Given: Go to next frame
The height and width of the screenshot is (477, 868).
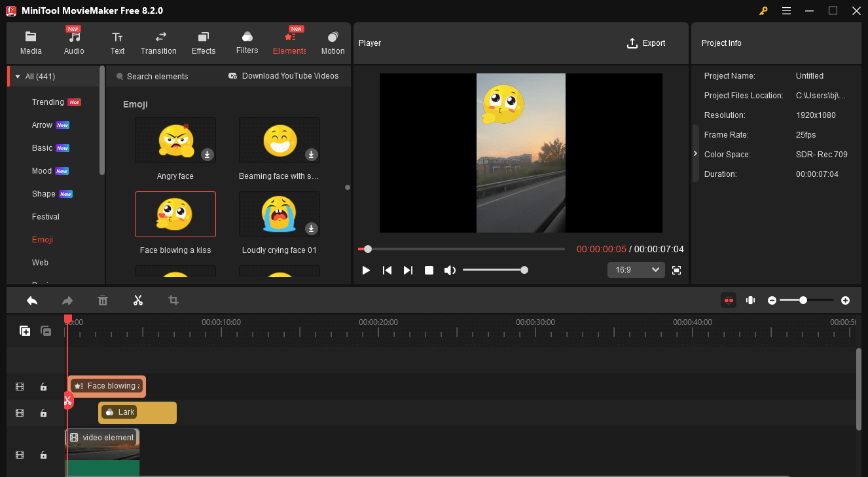Looking at the screenshot, I should [x=408, y=270].
